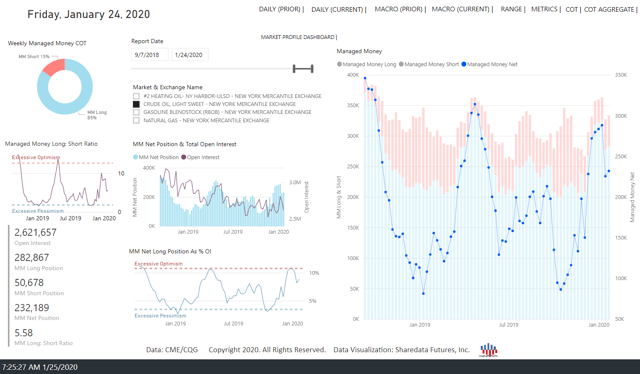Navigate to COT AGGREGATE page
This screenshot has width=640, height=374.
pyautogui.click(x=609, y=9)
